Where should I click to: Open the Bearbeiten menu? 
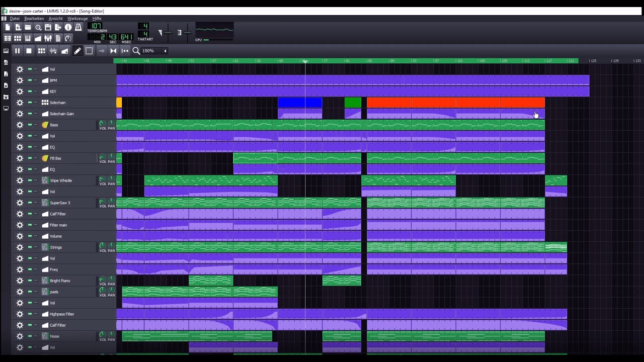34,19
